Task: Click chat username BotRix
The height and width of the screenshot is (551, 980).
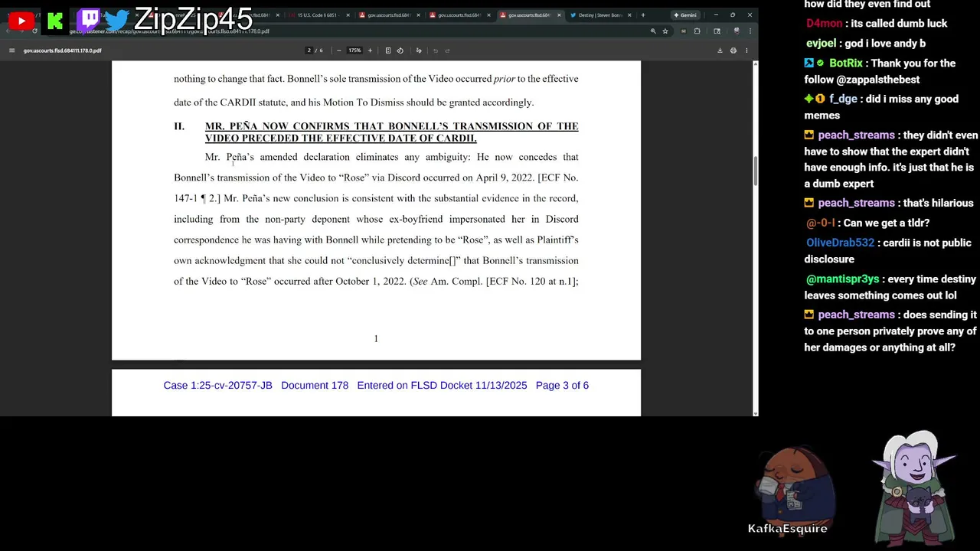Action: point(845,64)
